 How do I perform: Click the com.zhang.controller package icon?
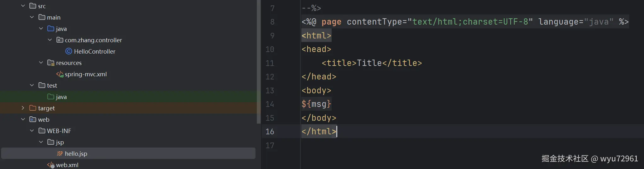pos(60,40)
